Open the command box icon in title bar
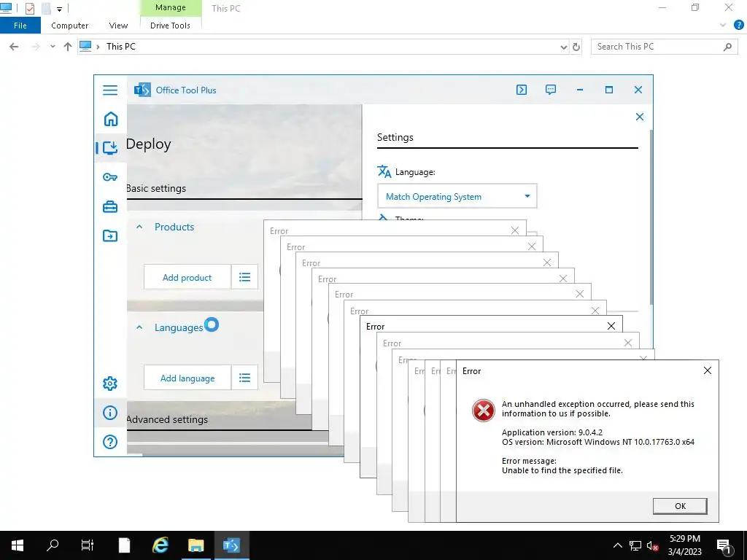 [522, 90]
